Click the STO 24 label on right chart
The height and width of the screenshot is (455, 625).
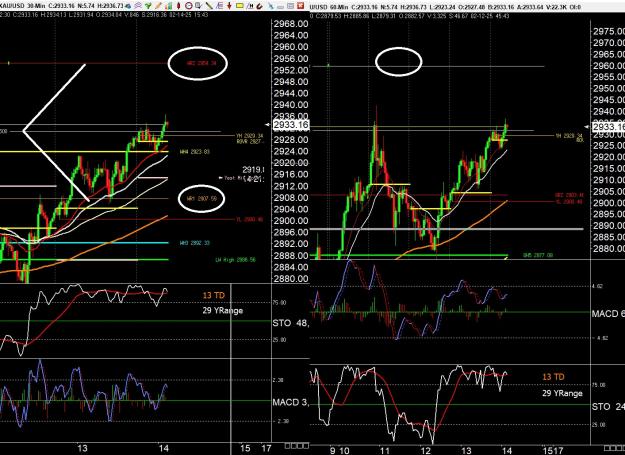[x=608, y=407]
